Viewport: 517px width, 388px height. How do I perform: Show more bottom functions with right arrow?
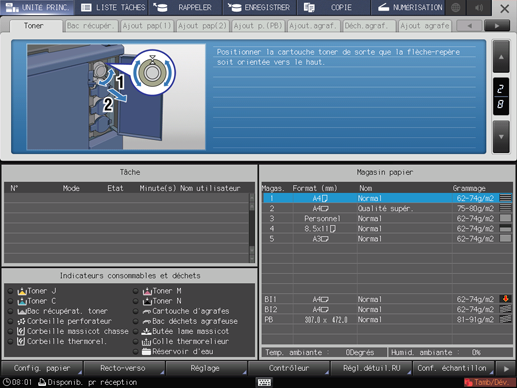[506, 369]
